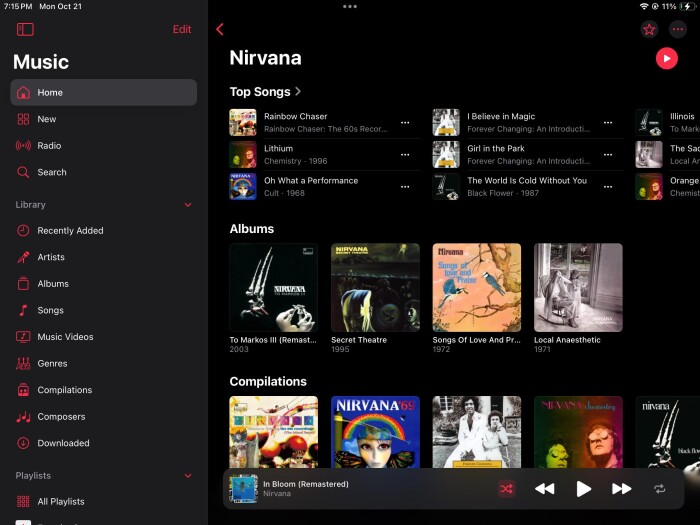Open Radio from the sidebar
The width and height of the screenshot is (700, 525).
coord(49,146)
